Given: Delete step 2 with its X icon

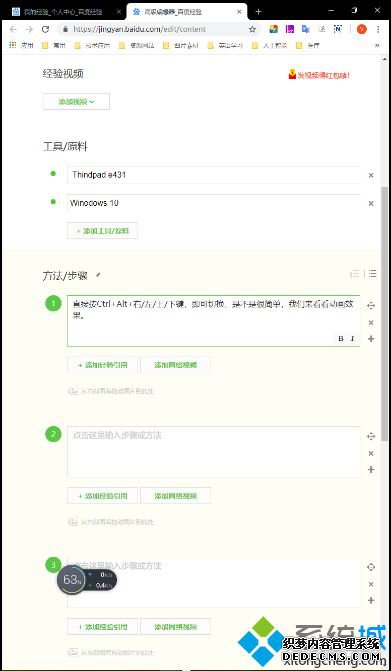Looking at the screenshot, I should point(371,453).
